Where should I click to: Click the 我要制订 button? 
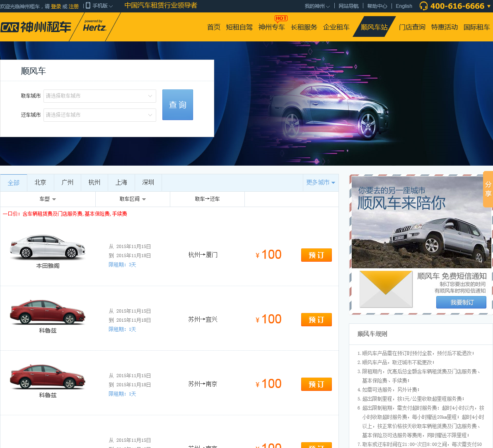coord(461,302)
